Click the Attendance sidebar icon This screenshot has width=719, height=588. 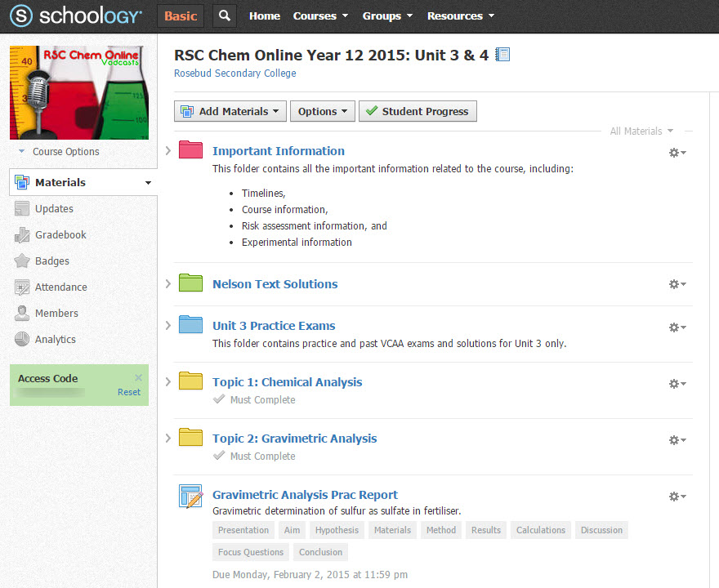(x=21, y=287)
